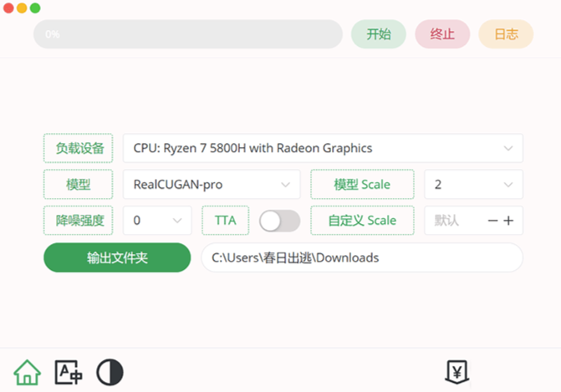Click the minus icon for 自定义 Scale
561x392 pixels.
click(x=493, y=221)
